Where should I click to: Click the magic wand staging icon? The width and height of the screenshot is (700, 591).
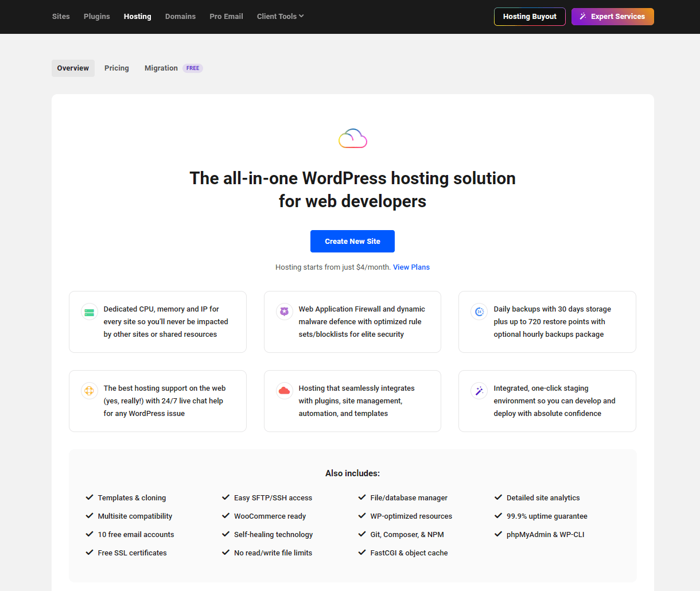[x=479, y=391]
